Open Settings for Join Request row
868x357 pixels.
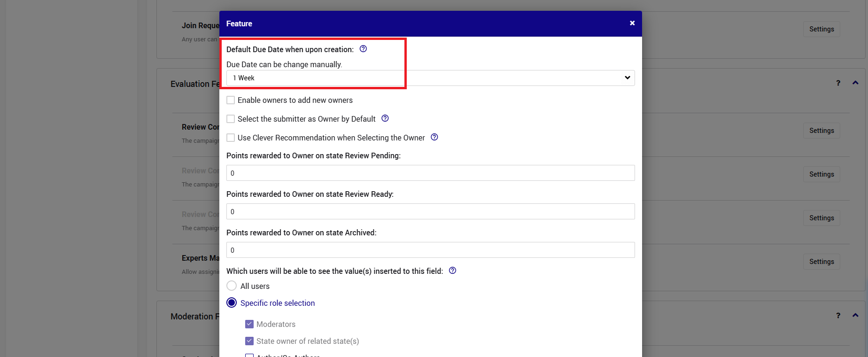tap(821, 29)
